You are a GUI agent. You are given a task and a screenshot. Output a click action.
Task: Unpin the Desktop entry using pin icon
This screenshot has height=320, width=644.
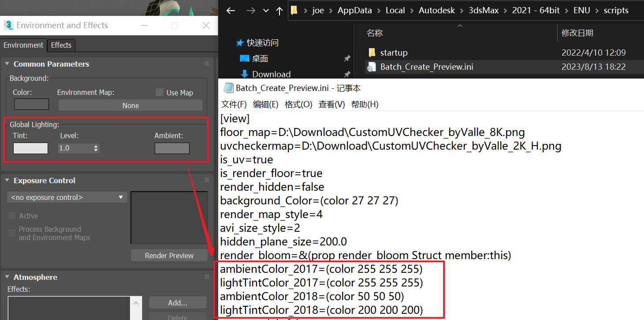click(x=347, y=58)
